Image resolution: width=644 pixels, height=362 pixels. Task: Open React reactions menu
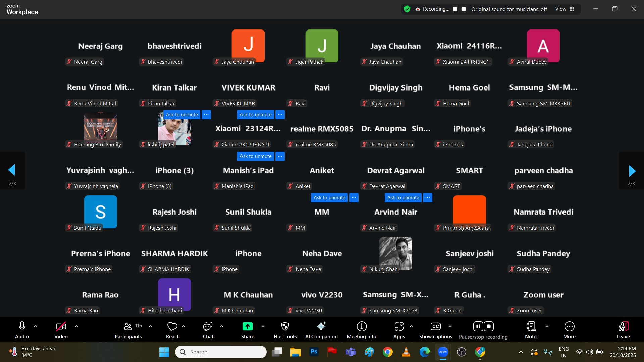(x=172, y=327)
